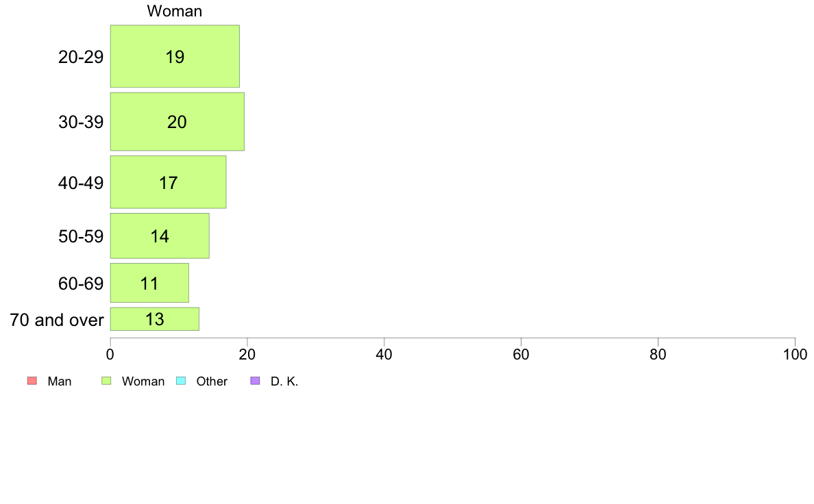Screen dimensions: 814x504
Task: Click the Man legend color swatch
Action: click(32, 381)
